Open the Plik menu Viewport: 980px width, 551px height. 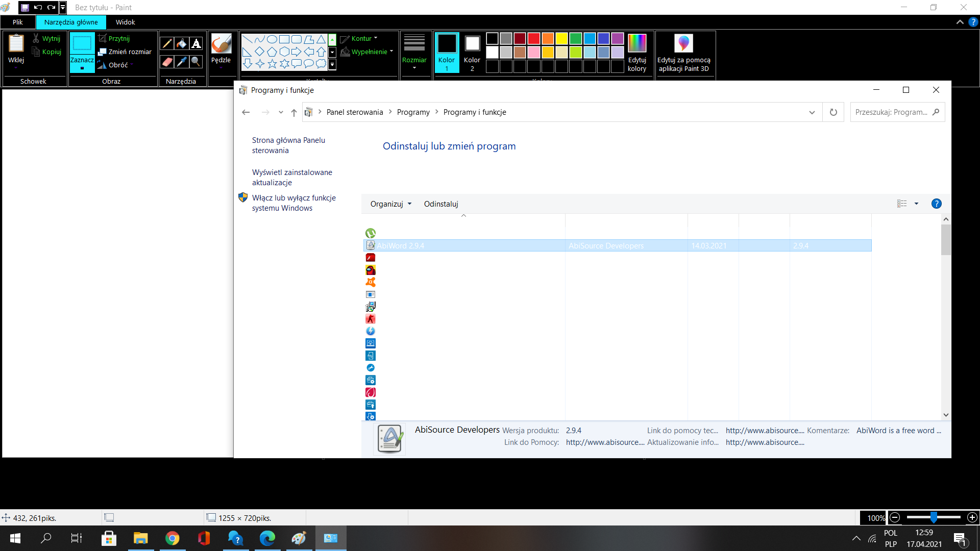pyautogui.click(x=18, y=22)
